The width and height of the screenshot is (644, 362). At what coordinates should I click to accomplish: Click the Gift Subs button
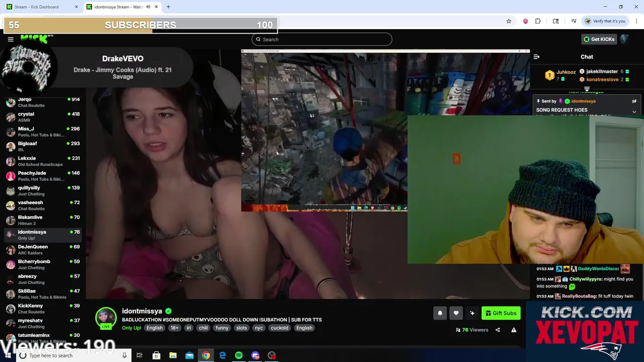pyautogui.click(x=501, y=313)
